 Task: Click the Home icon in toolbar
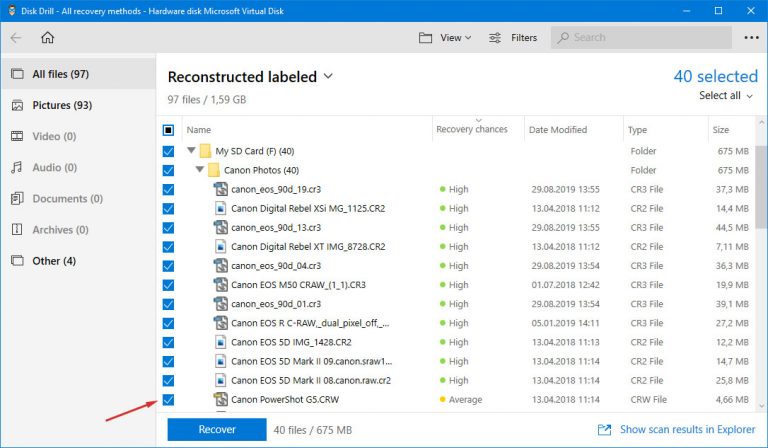pos(47,38)
